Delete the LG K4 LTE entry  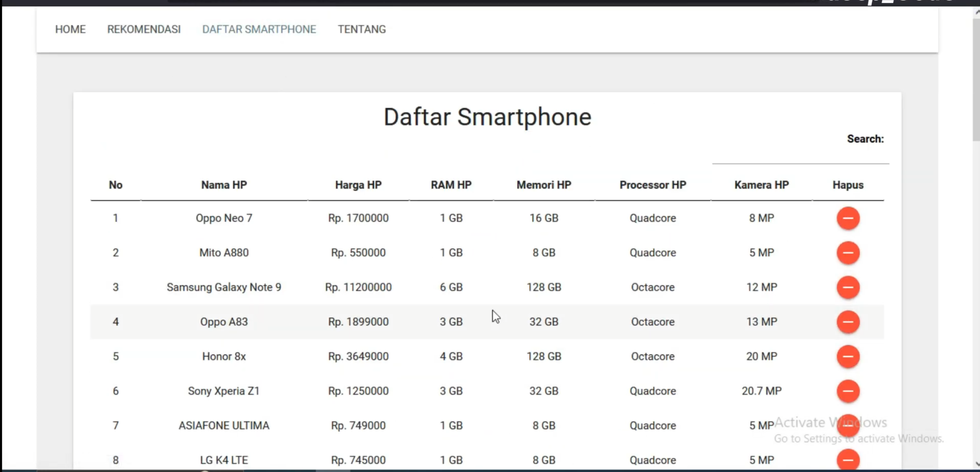click(x=848, y=460)
